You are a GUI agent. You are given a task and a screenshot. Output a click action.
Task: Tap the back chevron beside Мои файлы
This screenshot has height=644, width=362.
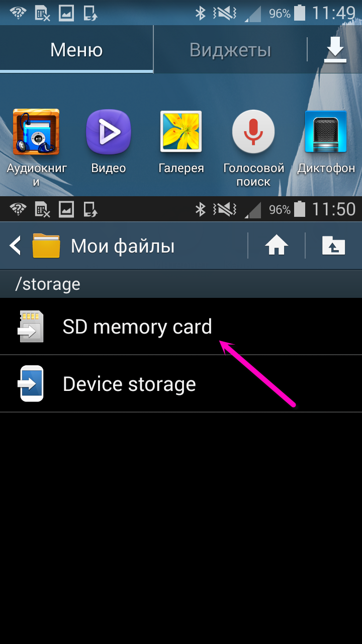[x=15, y=246]
